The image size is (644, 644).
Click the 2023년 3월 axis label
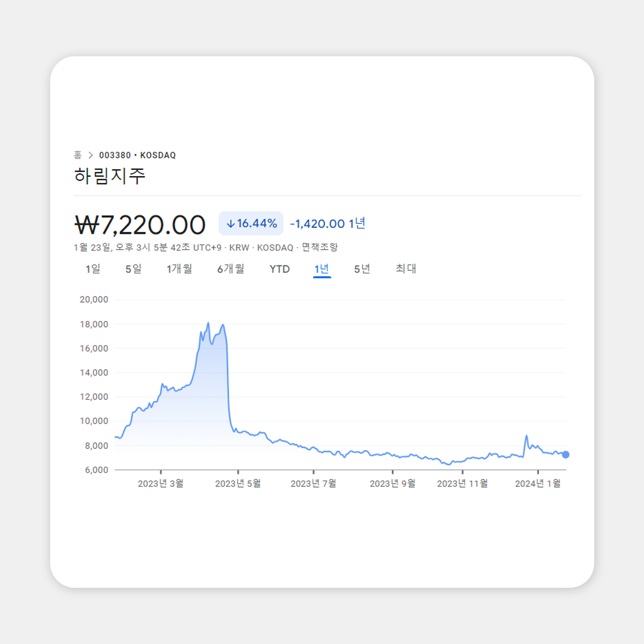coord(161,483)
